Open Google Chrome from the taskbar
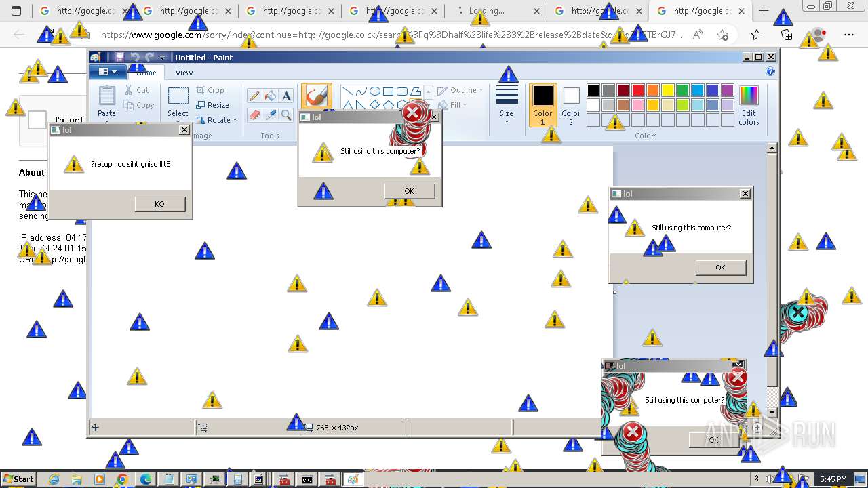The width and height of the screenshot is (868, 488). pos(123,479)
